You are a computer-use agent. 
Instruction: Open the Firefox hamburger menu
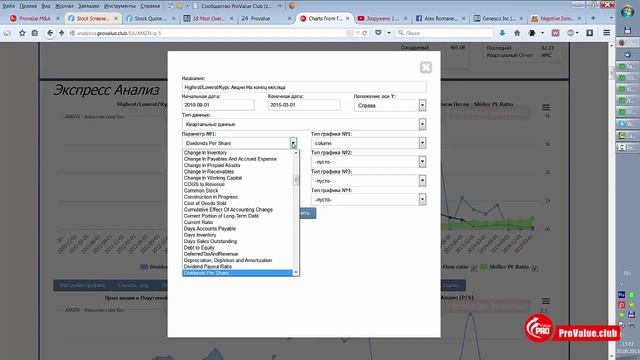click(607, 33)
